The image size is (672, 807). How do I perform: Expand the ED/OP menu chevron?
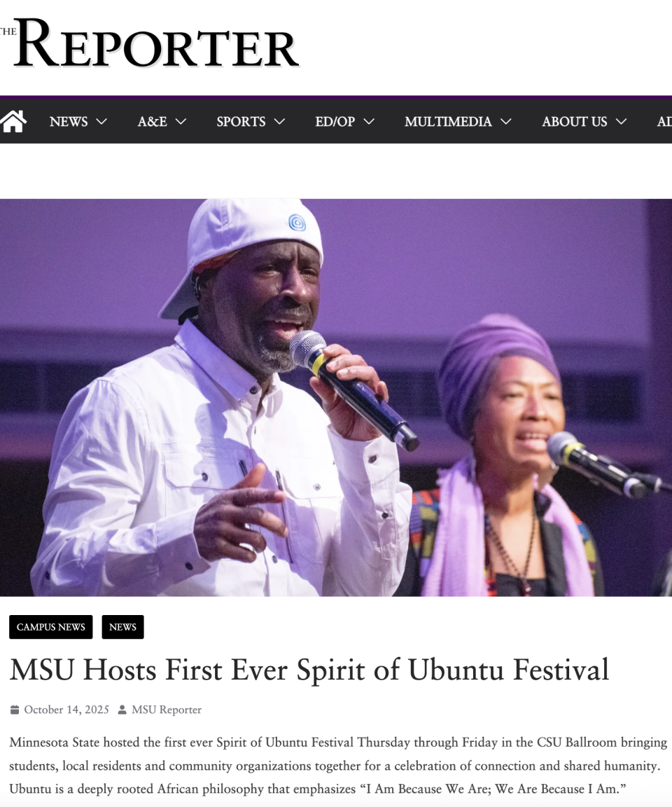[369, 121]
